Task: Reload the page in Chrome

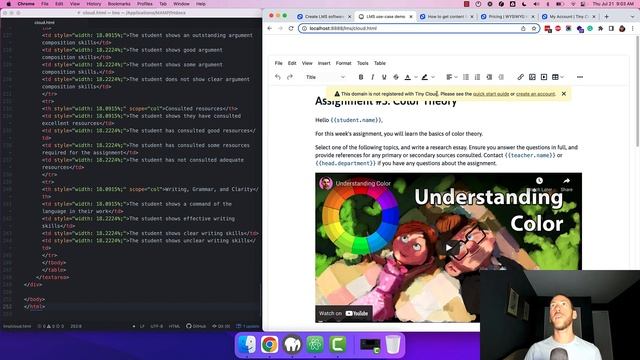Action: (291, 29)
